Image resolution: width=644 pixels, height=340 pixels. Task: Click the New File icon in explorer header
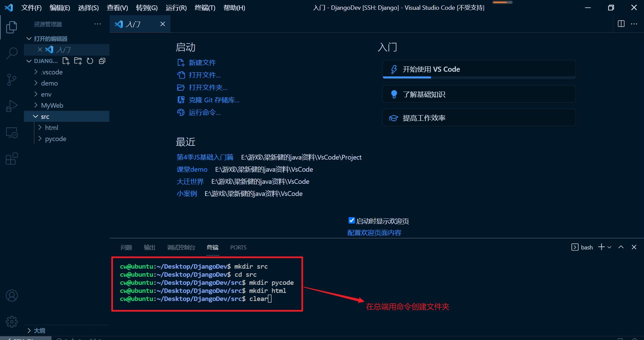[x=66, y=61]
